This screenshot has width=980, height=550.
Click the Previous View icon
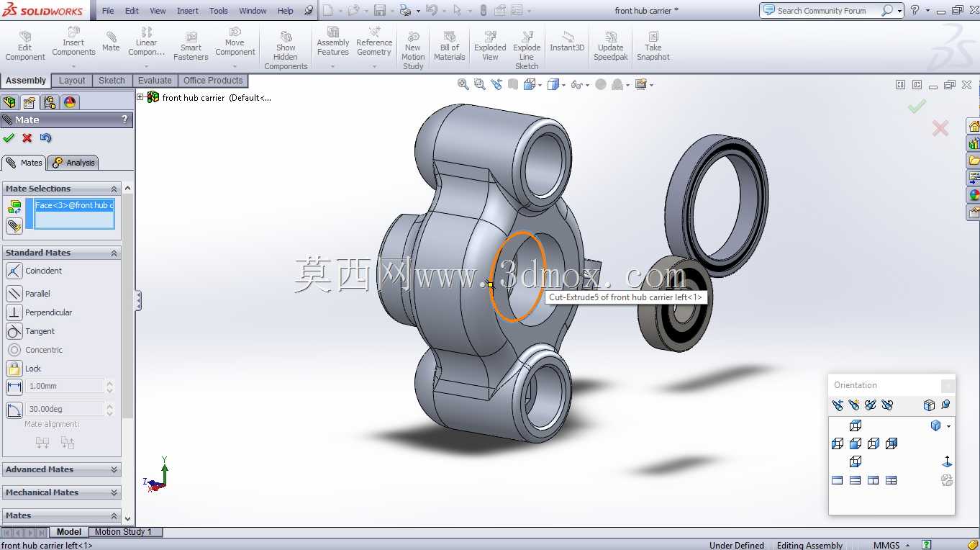496,84
